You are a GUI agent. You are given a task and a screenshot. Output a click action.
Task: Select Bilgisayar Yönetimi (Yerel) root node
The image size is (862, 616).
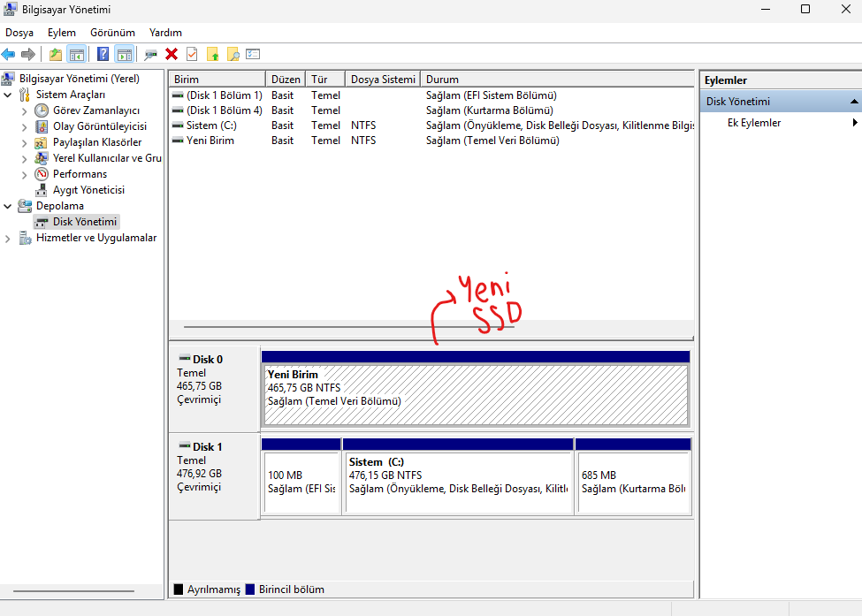(x=80, y=79)
